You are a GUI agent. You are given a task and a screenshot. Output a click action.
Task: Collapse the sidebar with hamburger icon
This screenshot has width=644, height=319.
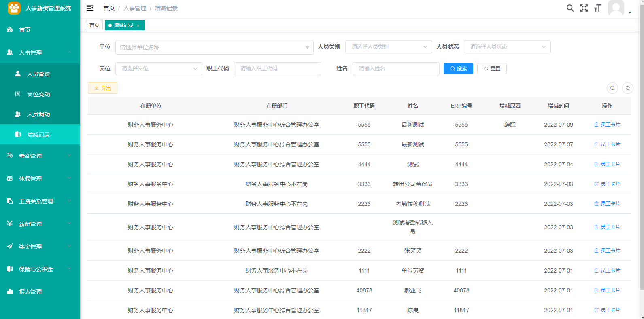(90, 8)
